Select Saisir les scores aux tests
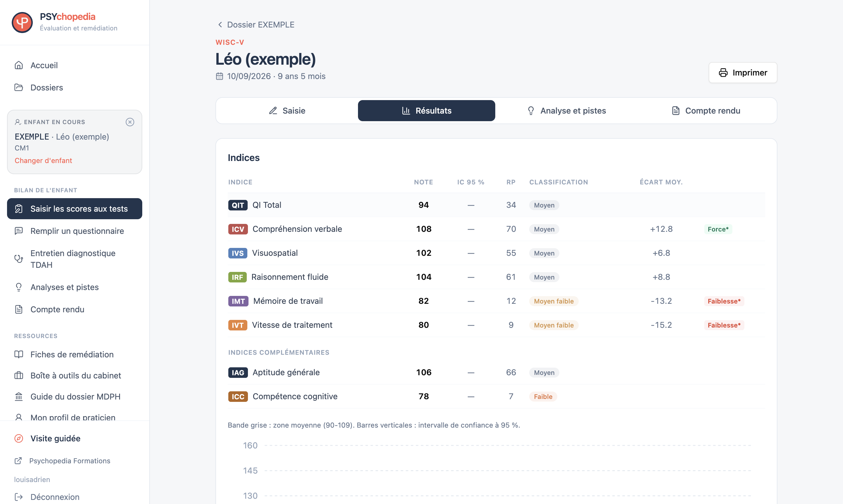Image resolution: width=843 pixels, height=504 pixels. tap(74, 208)
